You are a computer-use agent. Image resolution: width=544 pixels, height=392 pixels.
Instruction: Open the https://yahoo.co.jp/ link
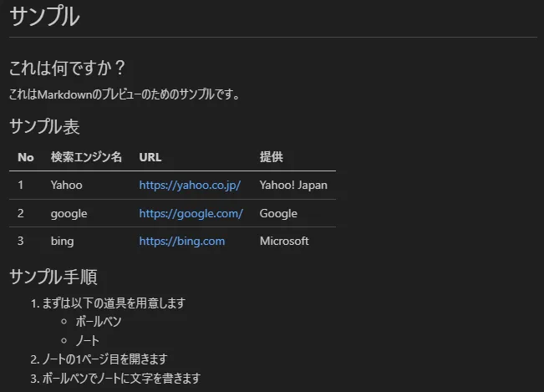(x=190, y=186)
